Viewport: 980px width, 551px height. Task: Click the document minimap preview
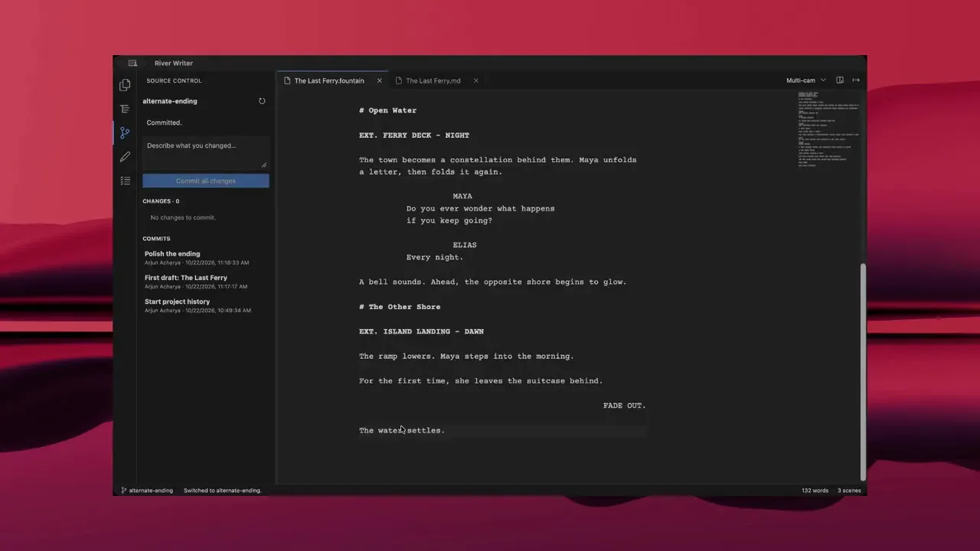(828, 129)
